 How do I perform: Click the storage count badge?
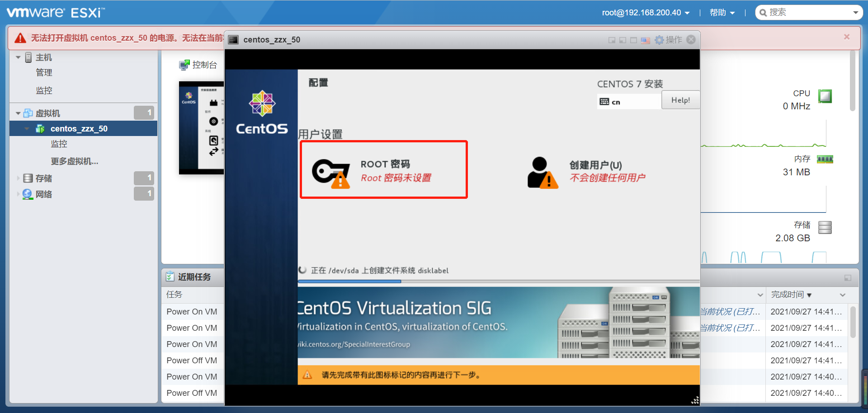click(144, 178)
